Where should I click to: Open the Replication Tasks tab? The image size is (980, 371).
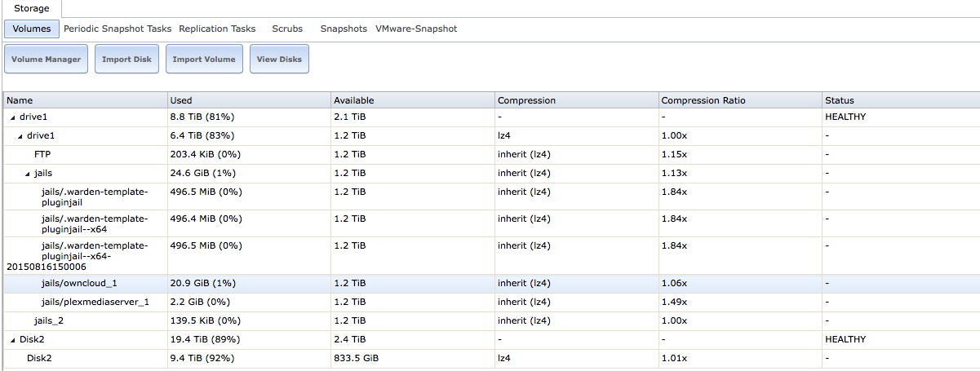tap(217, 29)
